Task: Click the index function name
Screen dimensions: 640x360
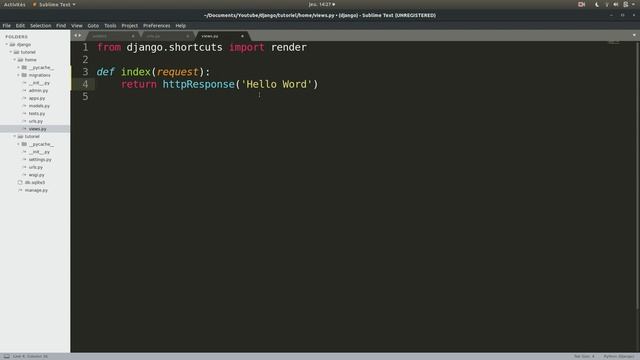Action: (x=136, y=72)
